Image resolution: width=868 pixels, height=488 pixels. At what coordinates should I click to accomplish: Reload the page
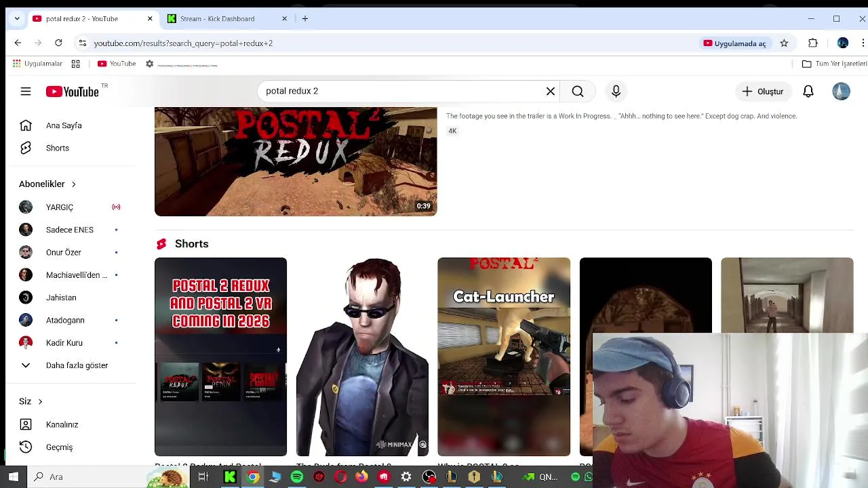(58, 43)
